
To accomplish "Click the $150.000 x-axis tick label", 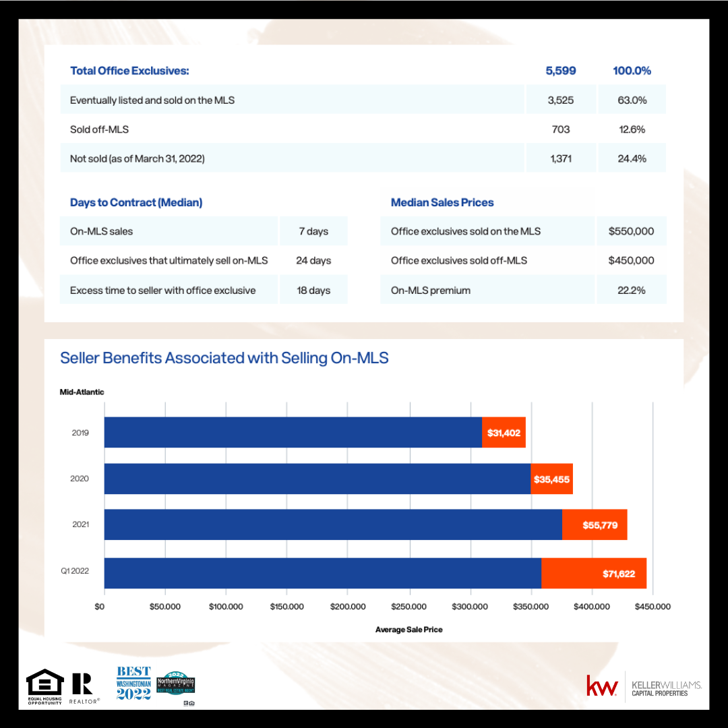I will (287, 607).
